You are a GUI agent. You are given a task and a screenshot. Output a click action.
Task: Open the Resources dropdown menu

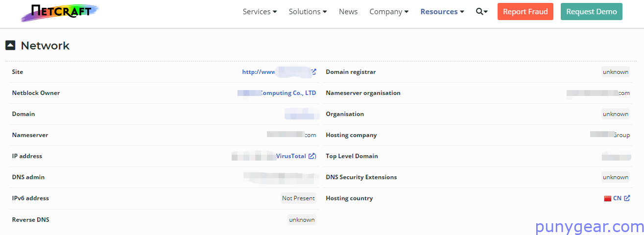(442, 12)
